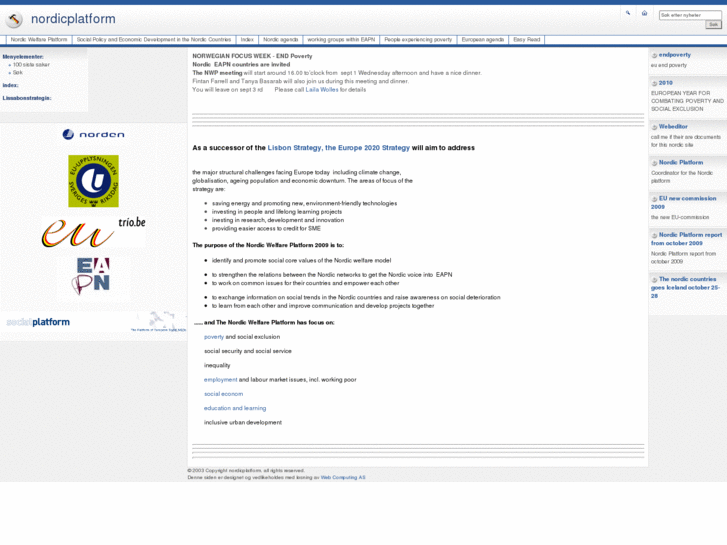Open Social Policy and Economic Development tab
Screen dimensions: 727x545
(x=154, y=40)
